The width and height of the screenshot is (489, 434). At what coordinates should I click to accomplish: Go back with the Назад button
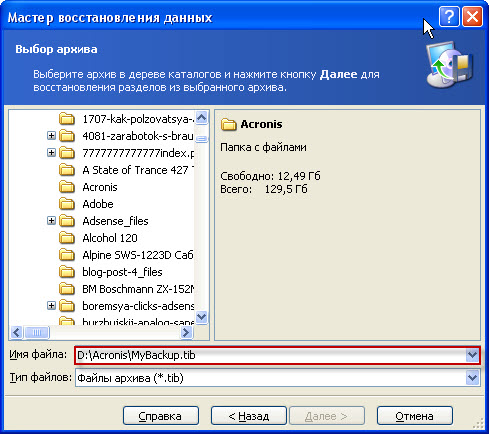249,416
